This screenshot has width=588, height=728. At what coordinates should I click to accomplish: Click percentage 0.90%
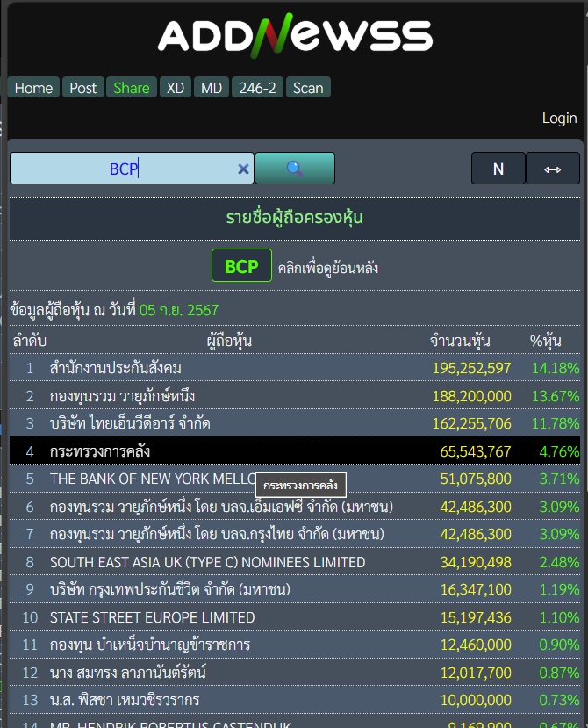(x=559, y=645)
